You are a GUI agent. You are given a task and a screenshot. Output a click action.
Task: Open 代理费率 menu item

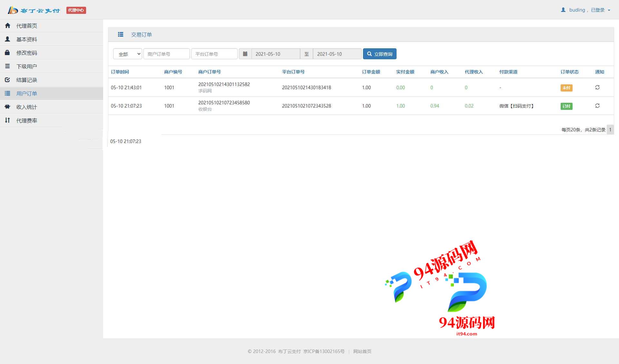coord(52,120)
